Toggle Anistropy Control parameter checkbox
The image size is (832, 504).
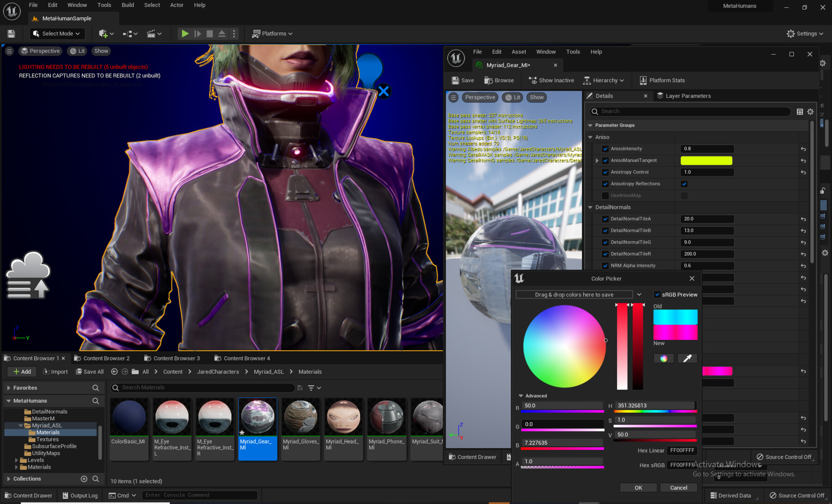605,172
